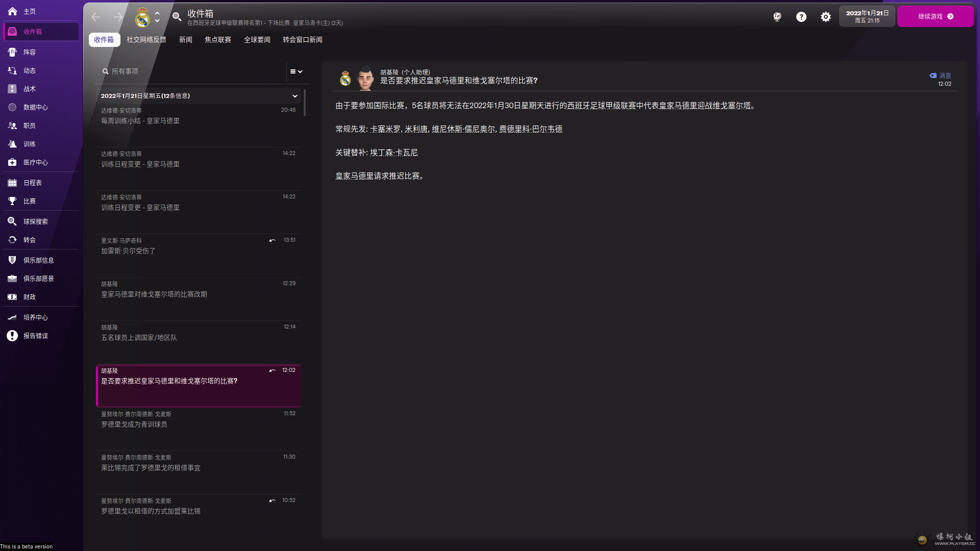Open message 五名球员上调国家/地区队
Screen dimensions: 980x551
199,342
